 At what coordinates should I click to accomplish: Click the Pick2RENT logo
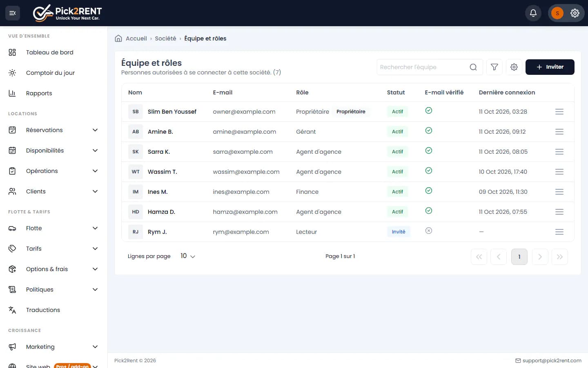pyautogui.click(x=67, y=13)
